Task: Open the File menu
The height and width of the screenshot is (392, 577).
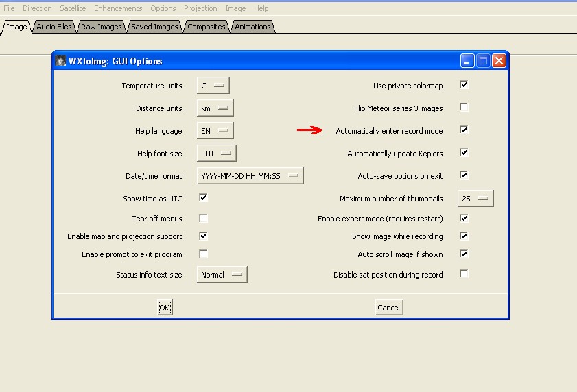Action: [9, 8]
